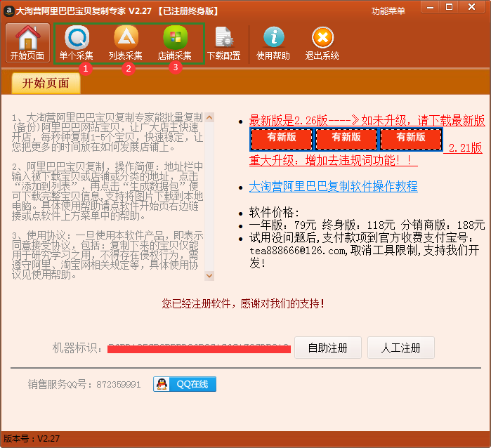Maximize the application window

click(450, 7)
